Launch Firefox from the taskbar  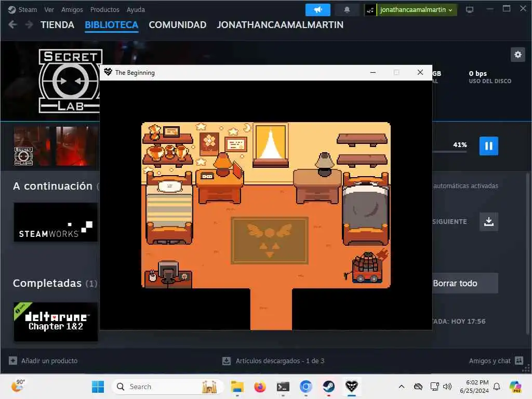click(260, 387)
